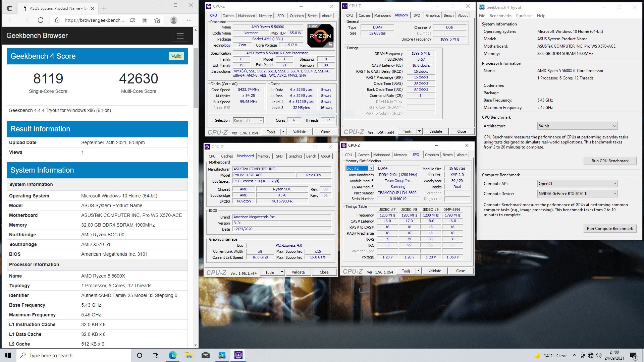The width and height of the screenshot is (644, 362).
Task: Open the Compute API OpenCL dropdown
Action: coord(577,184)
